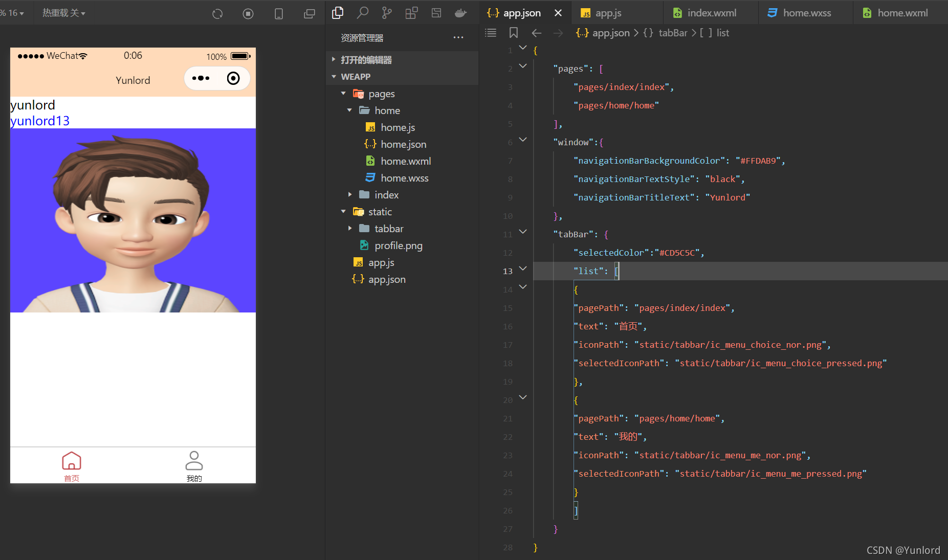
Task: Fold the tabBar object at line 11
Action: tap(523, 232)
